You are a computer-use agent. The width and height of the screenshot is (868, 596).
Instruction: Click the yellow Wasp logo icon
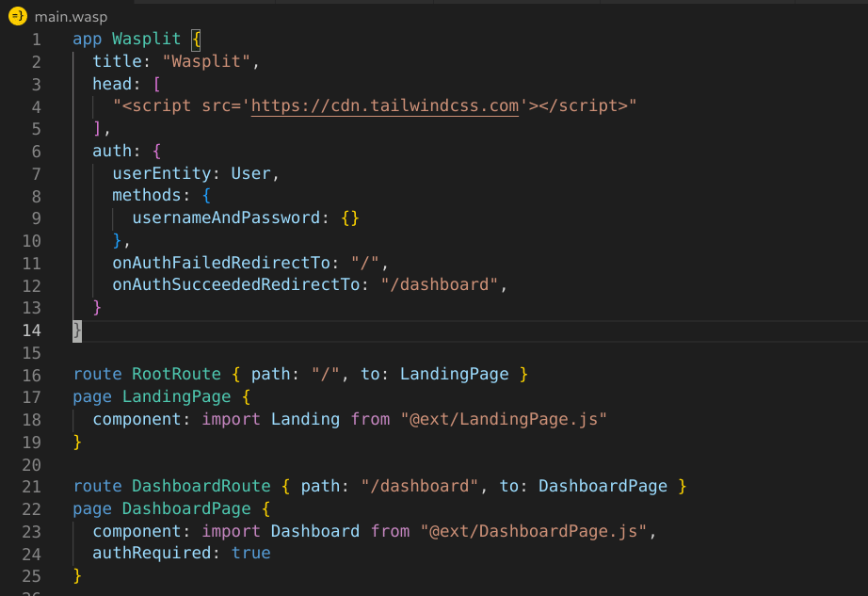[x=15, y=16]
